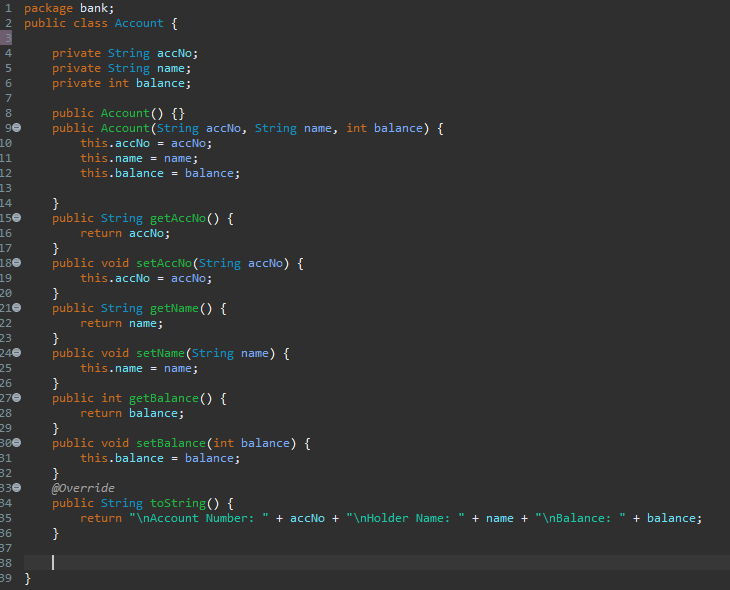Click the 'toString' method name
This screenshot has height=590, width=730.
pyautogui.click(x=178, y=503)
